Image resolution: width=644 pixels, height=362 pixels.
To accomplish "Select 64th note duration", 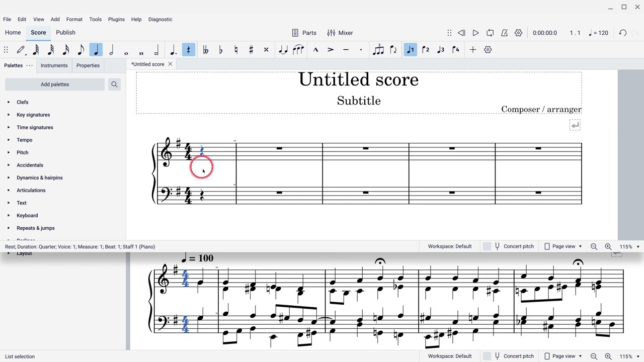I will [36, 50].
